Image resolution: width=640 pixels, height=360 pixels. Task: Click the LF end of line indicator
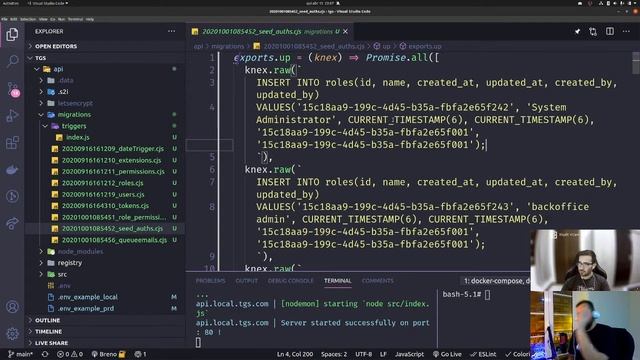(x=383, y=354)
